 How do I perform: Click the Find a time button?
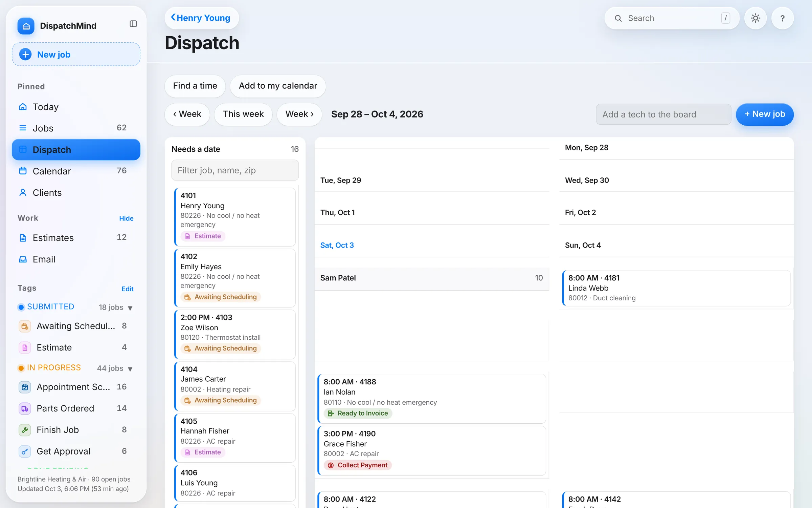195,86
